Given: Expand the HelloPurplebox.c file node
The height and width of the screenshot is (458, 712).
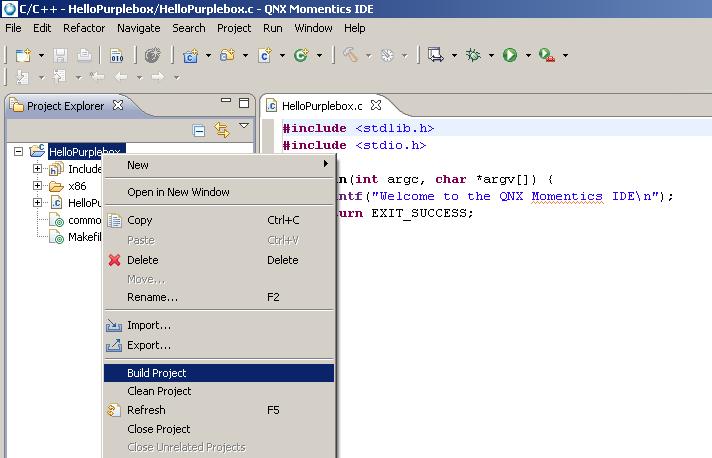Looking at the screenshot, I should point(37,202).
